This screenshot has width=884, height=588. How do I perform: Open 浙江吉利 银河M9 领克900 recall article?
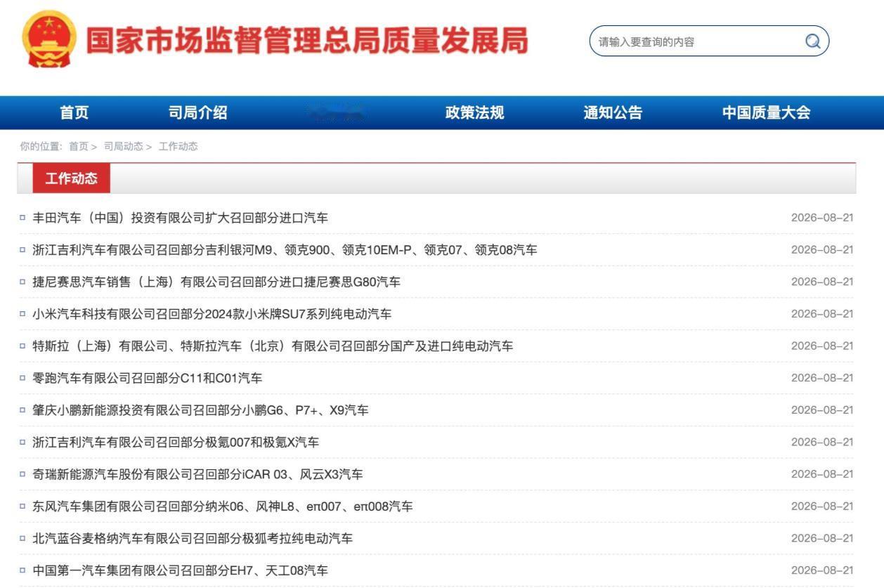tap(285, 250)
